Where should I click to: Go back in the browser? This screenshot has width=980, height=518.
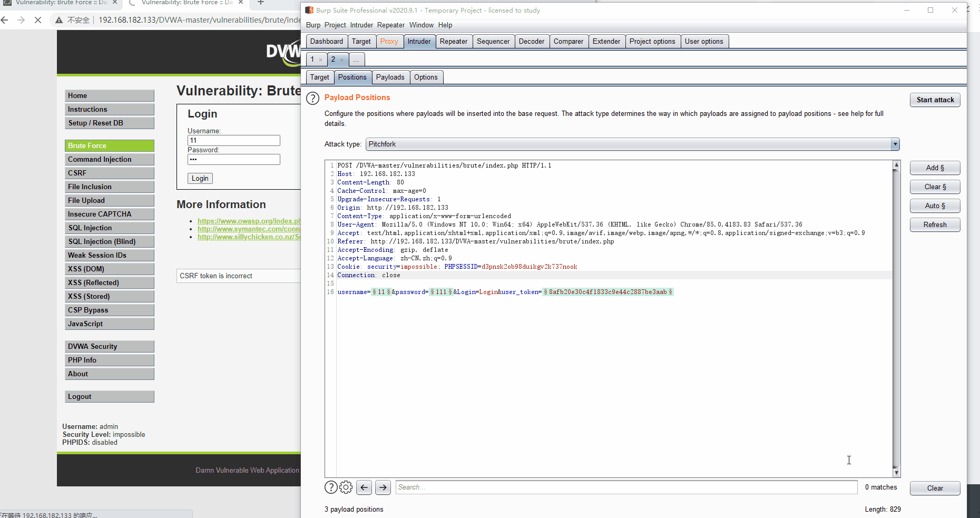(5, 20)
